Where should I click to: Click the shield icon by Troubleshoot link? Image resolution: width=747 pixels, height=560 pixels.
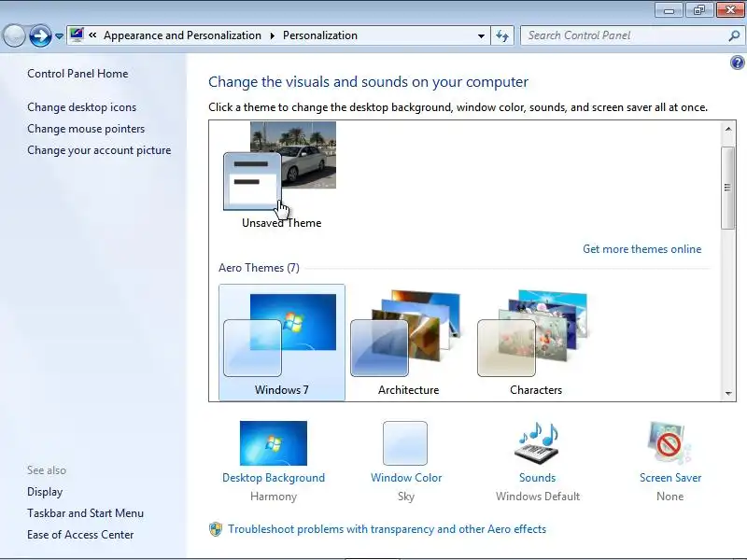tap(216, 529)
